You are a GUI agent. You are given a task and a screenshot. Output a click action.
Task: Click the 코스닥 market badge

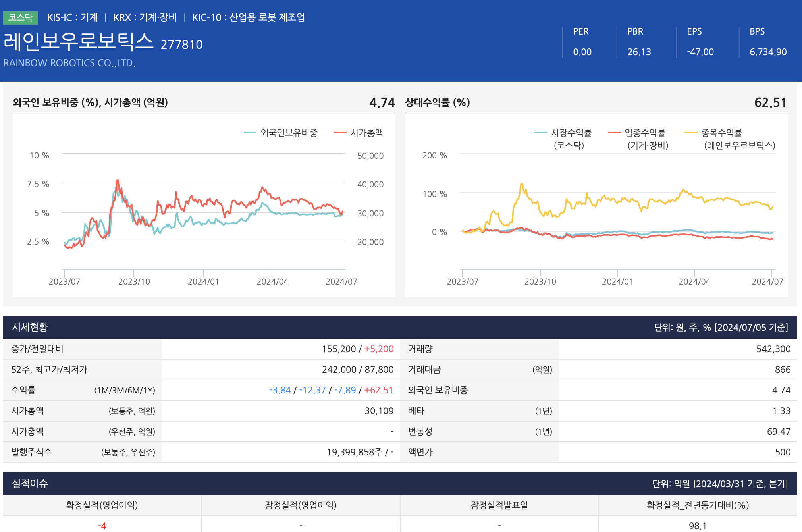coord(20,17)
